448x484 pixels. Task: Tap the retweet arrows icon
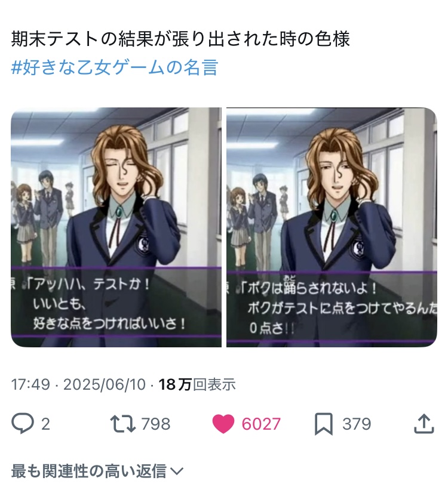click(x=122, y=424)
